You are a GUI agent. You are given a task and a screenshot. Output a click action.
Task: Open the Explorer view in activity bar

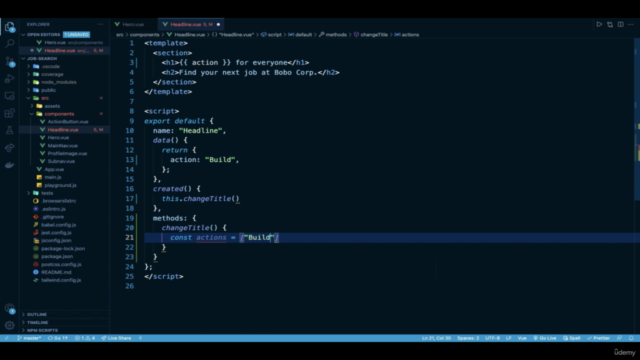[9, 27]
